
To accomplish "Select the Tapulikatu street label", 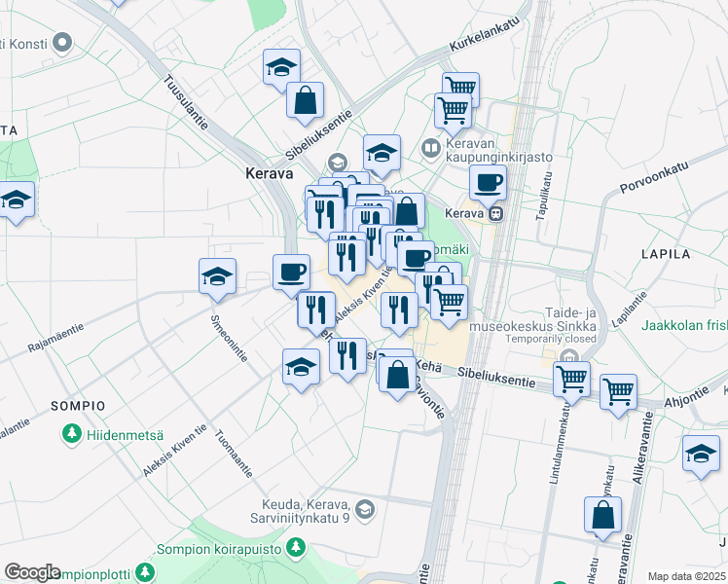I will pos(544,196).
